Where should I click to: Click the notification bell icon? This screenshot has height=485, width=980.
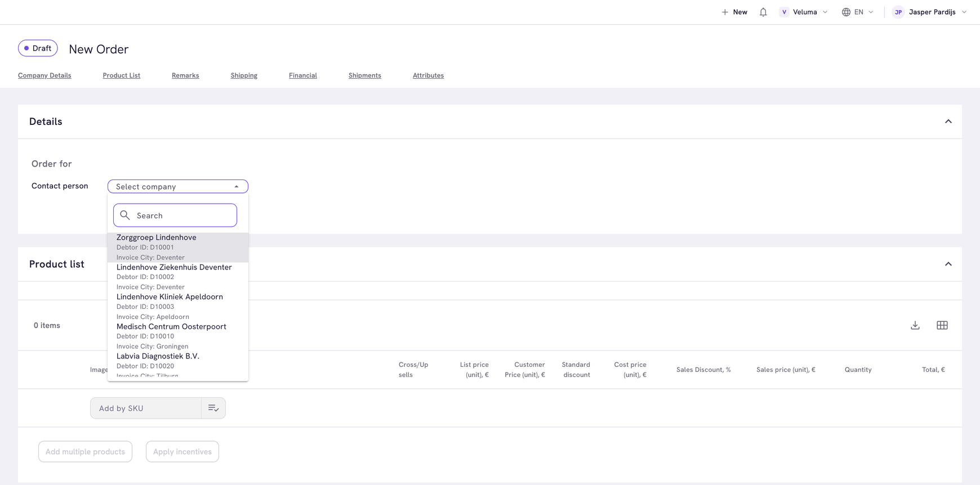tap(763, 12)
